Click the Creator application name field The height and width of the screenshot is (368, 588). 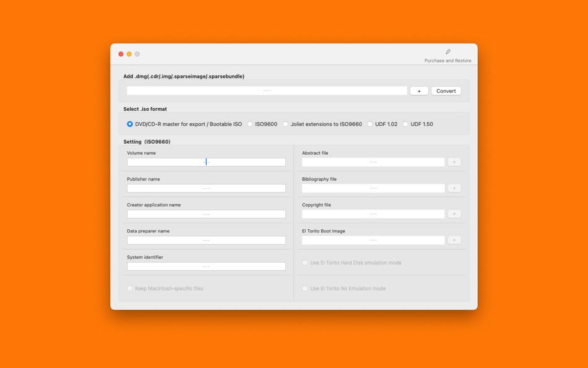tap(206, 214)
